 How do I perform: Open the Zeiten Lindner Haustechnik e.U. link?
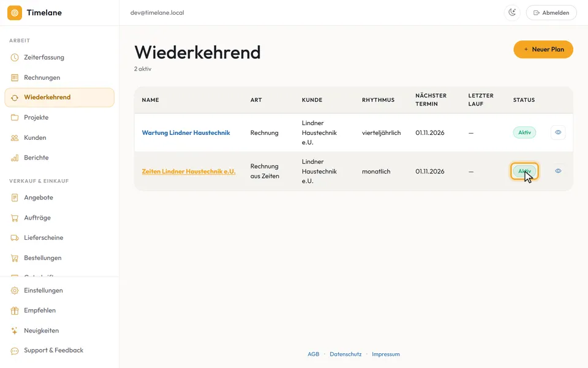point(189,171)
